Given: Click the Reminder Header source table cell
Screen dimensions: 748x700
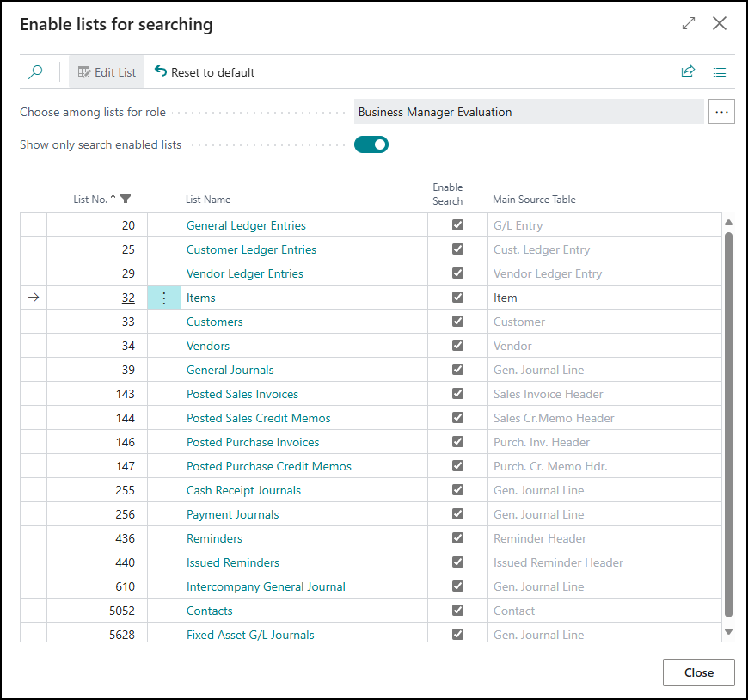Looking at the screenshot, I should pyautogui.click(x=604, y=538).
